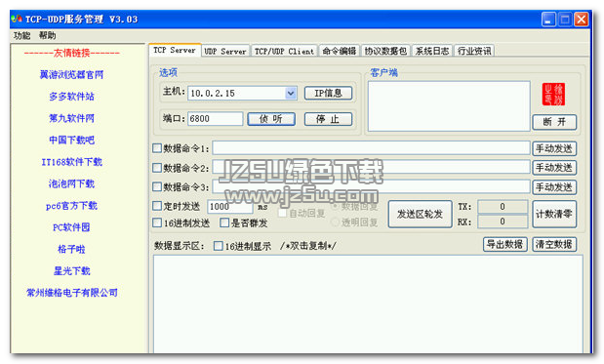Open the pc6官方下载 link
This screenshot has width=604, height=364.
pos(71,206)
